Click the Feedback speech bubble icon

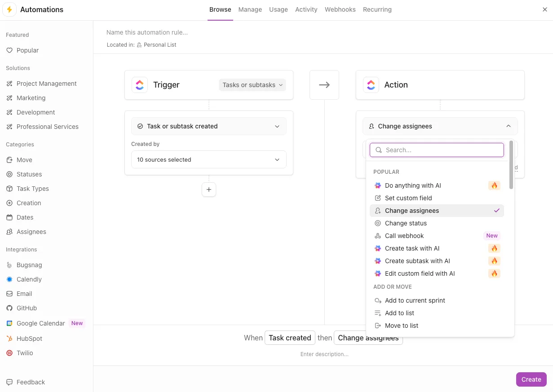click(x=9, y=382)
